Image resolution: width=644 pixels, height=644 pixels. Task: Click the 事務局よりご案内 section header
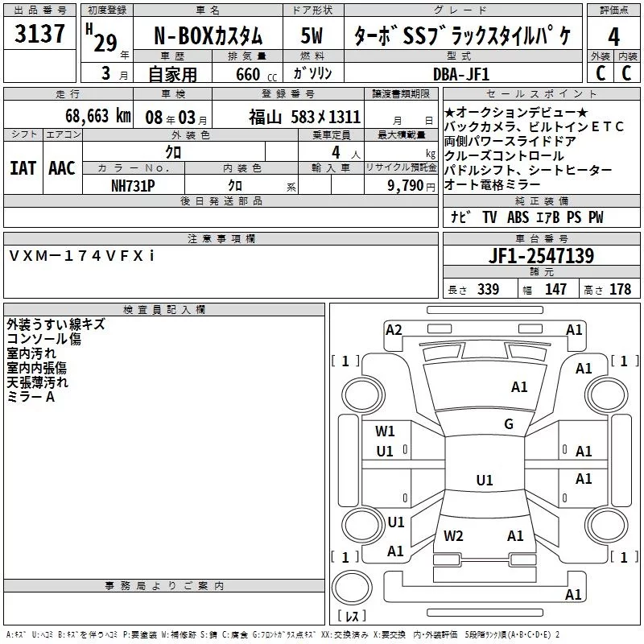point(164,586)
